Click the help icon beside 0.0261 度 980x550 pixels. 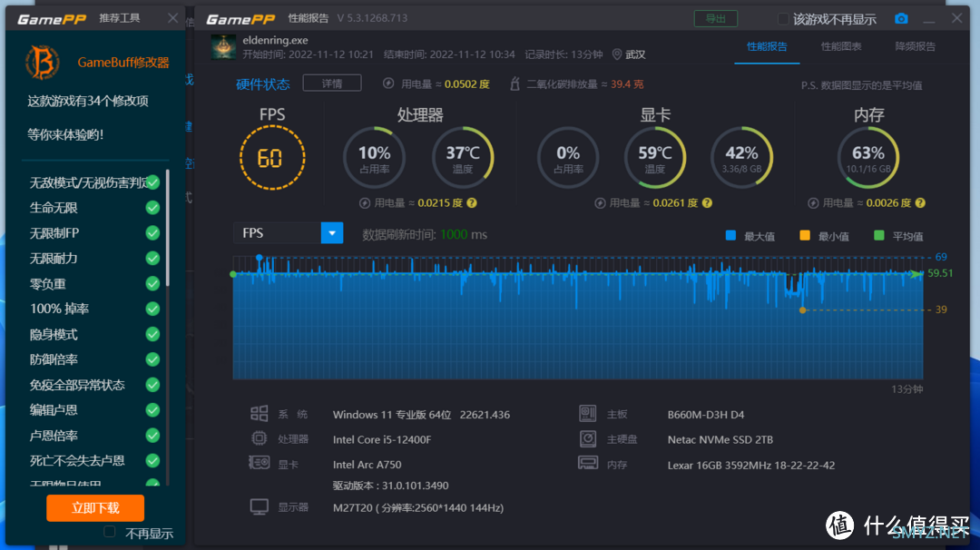point(707,202)
